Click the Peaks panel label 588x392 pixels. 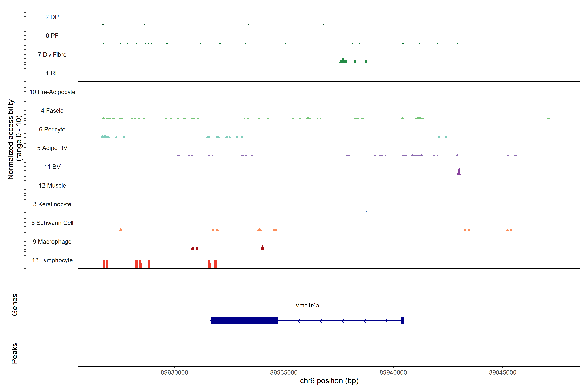point(15,353)
